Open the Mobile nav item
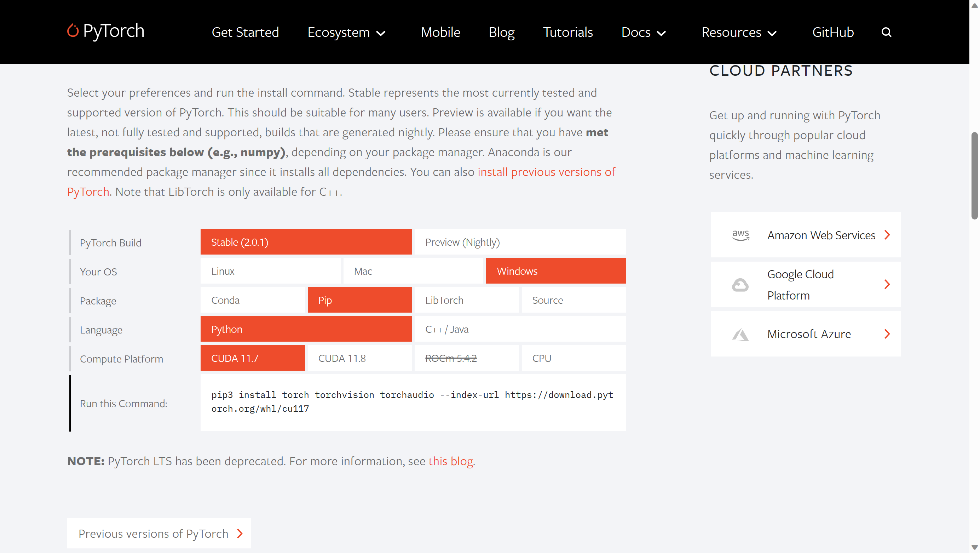 tap(440, 32)
